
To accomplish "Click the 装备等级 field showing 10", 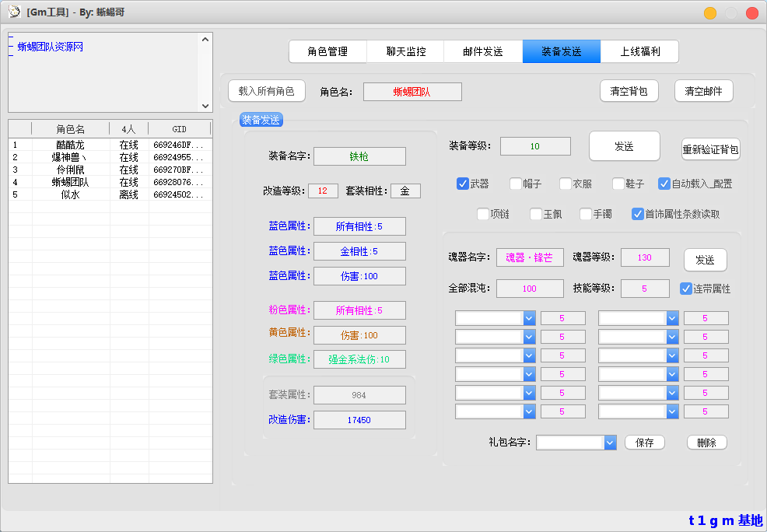I will (535, 146).
